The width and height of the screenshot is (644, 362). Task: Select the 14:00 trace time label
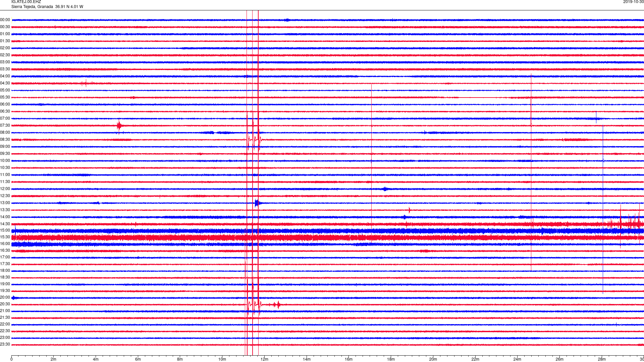click(5, 217)
